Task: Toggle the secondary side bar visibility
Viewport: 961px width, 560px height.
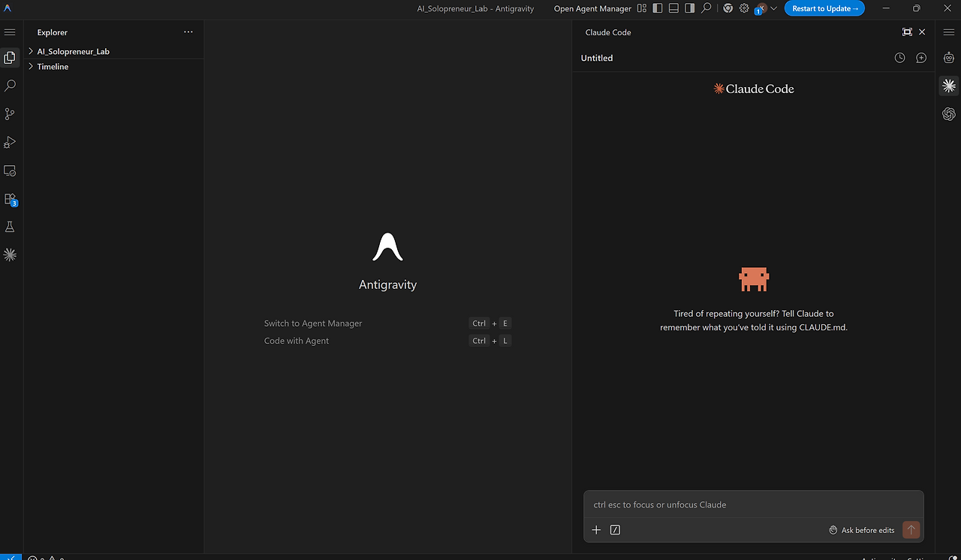Action: tap(690, 8)
